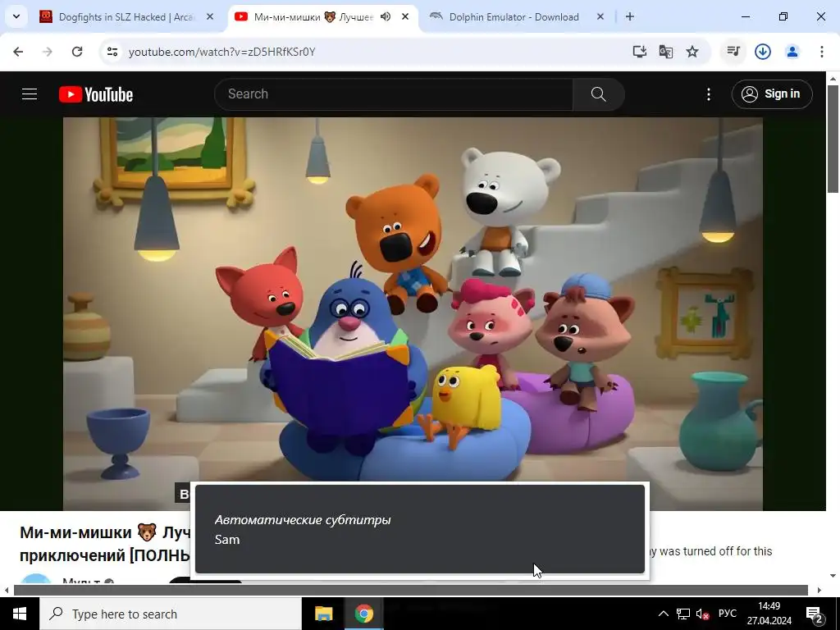Go back to previous page

18,52
